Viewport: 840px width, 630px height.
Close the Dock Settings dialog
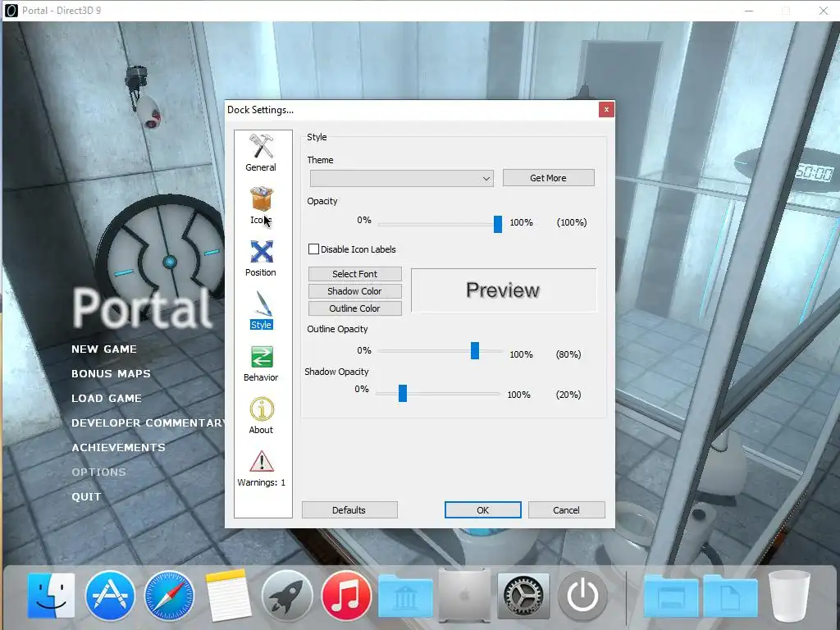click(x=606, y=109)
